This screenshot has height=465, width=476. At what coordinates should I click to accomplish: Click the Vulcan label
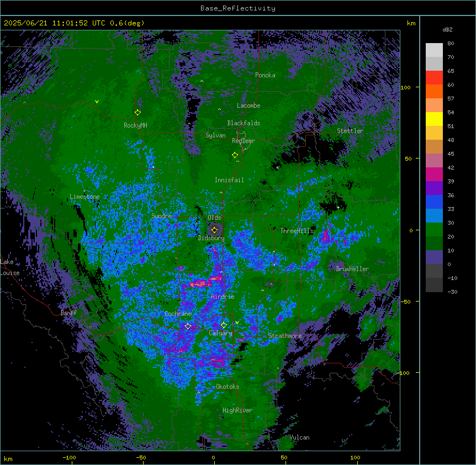coord(300,437)
